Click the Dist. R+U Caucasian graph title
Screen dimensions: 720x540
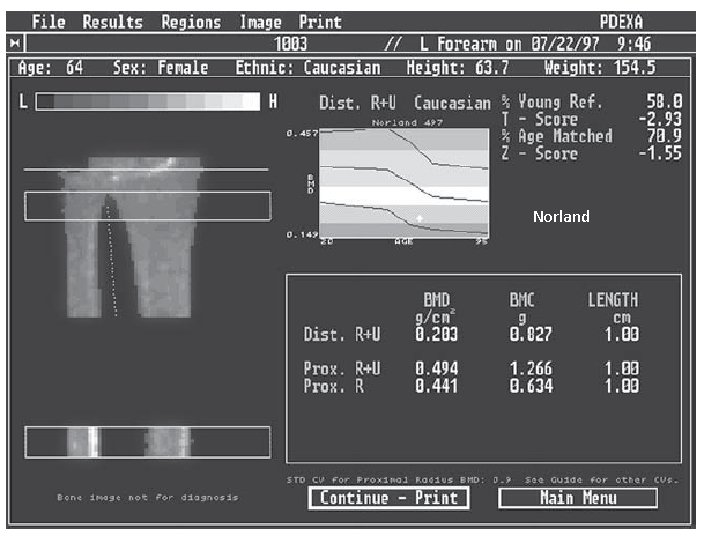[x=405, y=103]
